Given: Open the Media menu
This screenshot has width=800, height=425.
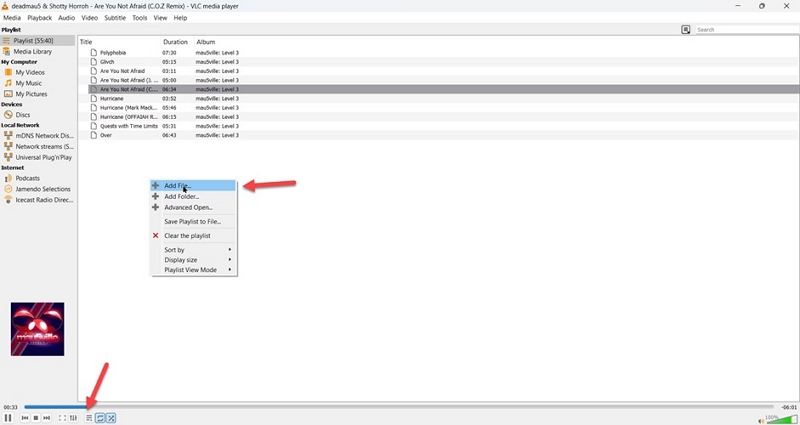Looking at the screenshot, I should point(12,18).
